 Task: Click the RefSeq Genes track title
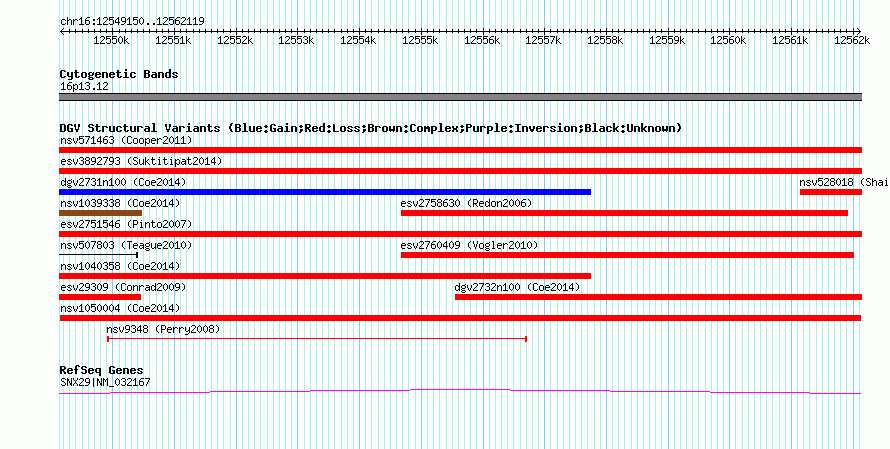click(101, 370)
